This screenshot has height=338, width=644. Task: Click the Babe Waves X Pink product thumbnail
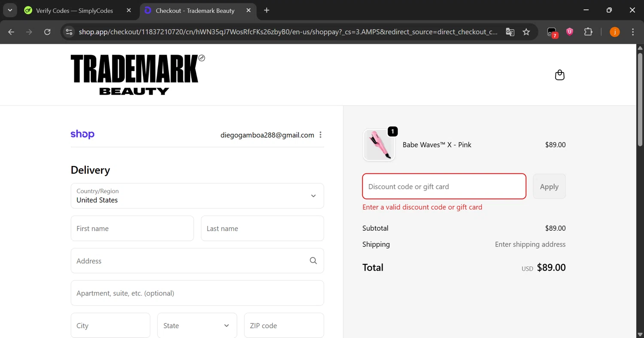click(x=379, y=145)
